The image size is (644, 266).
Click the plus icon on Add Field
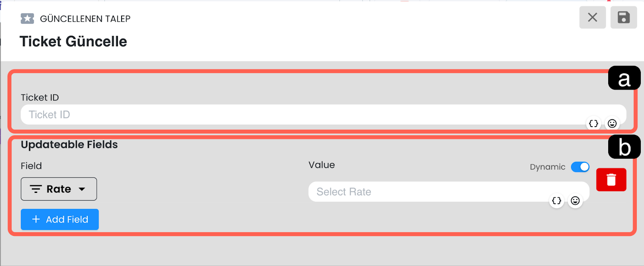click(x=36, y=219)
